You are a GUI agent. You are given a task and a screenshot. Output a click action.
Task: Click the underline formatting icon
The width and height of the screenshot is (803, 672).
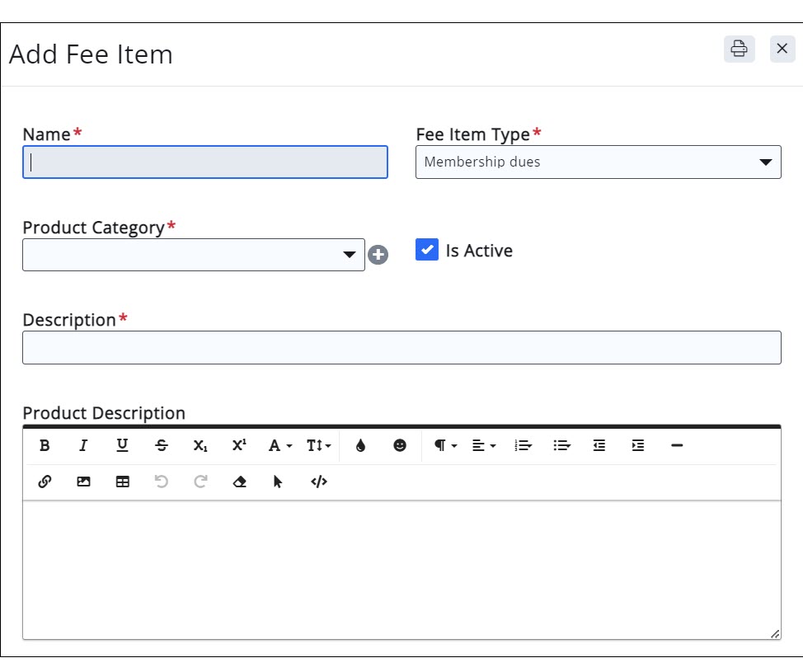[x=122, y=445]
